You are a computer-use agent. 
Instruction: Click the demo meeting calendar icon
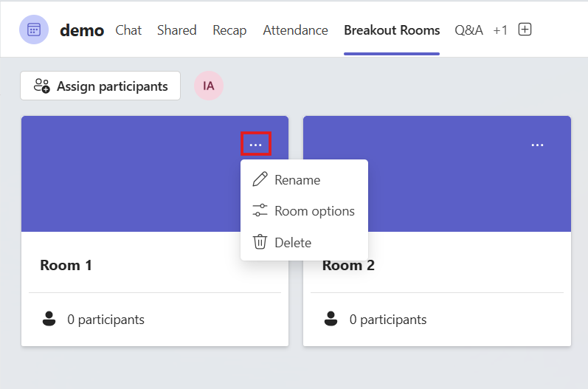pos(34,30)
